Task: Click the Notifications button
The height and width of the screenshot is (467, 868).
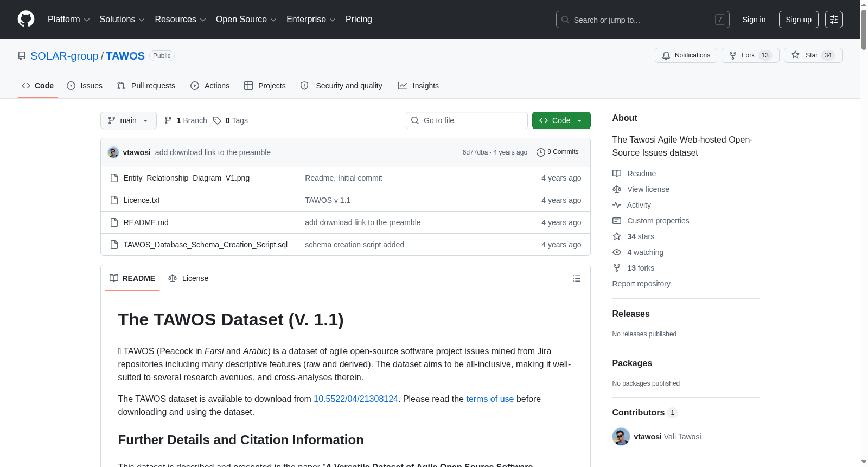Action: coord(686,55)
